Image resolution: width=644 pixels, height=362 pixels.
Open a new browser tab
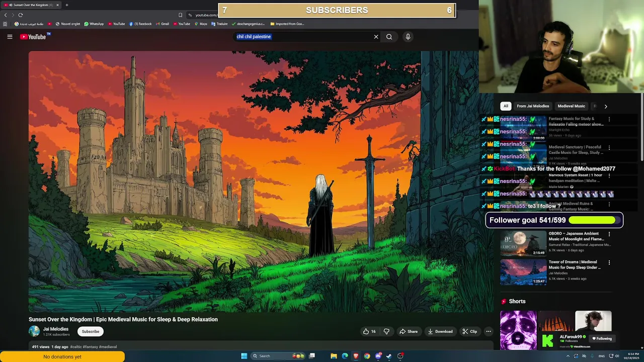[66, 5]
